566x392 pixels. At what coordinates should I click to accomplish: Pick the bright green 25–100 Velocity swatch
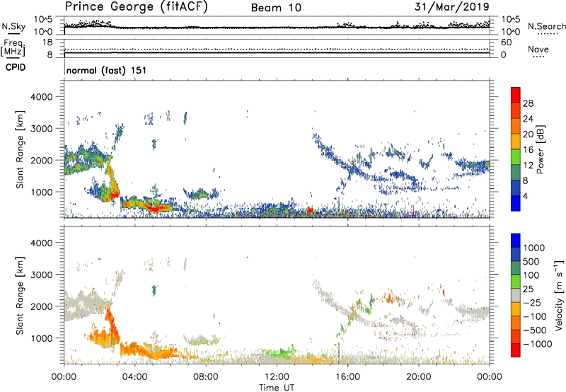(516, 282)
